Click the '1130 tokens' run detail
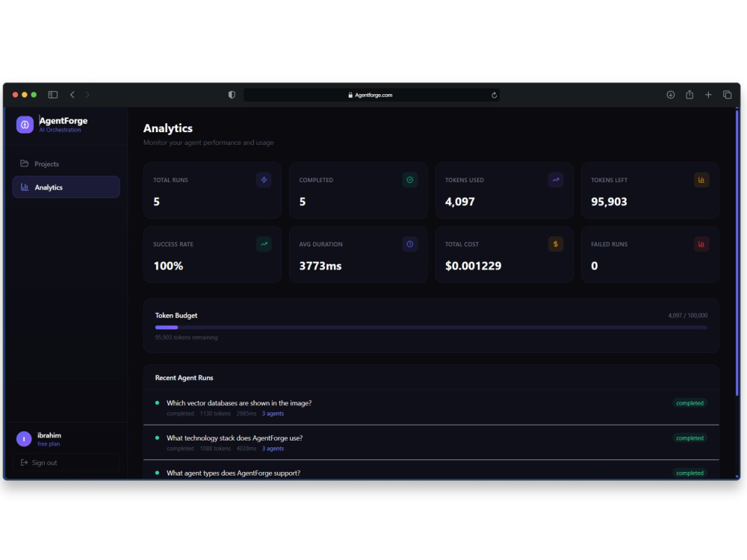 215,414
